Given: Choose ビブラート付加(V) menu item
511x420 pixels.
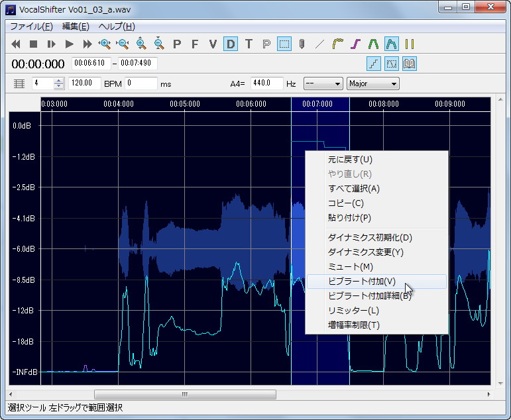Looking at the screenshot, I should click(x=376, y=282).
